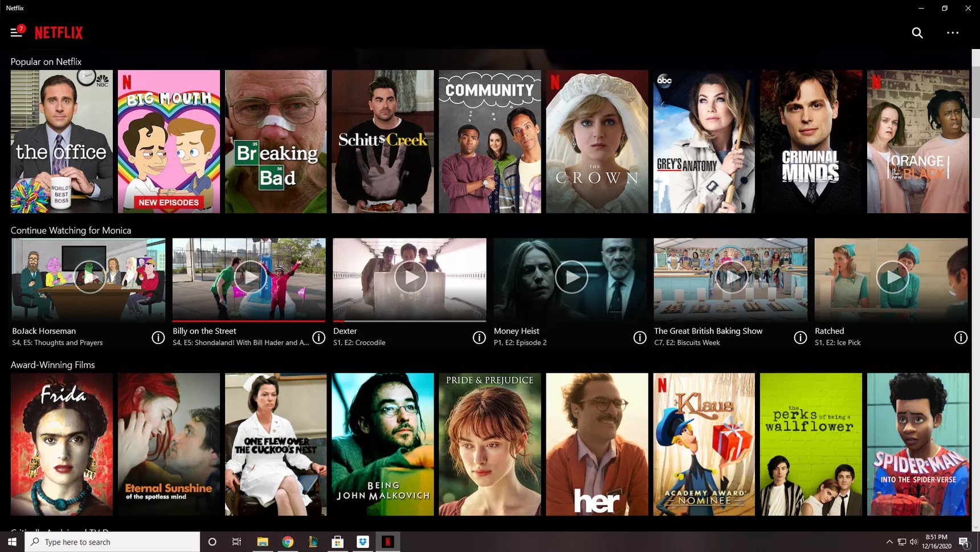Show info for Great British Baking Show
980x552 pixels.
(801, 338)
